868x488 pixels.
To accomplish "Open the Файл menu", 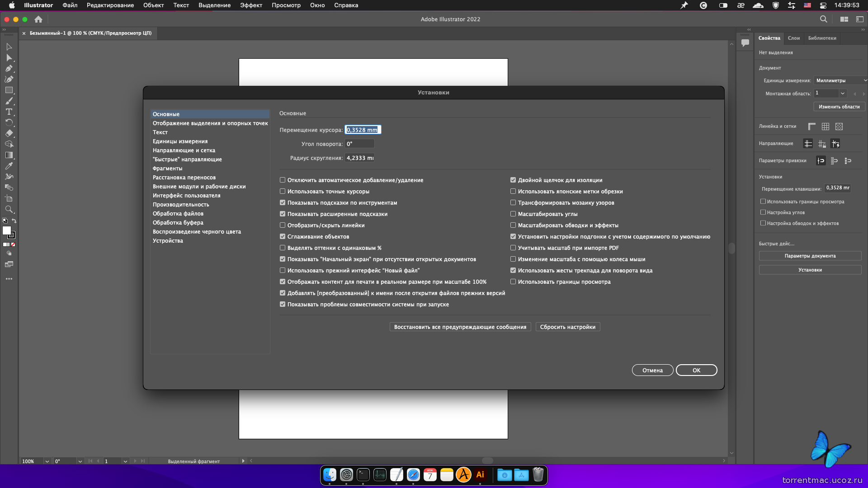I will [x=70, y=5].
